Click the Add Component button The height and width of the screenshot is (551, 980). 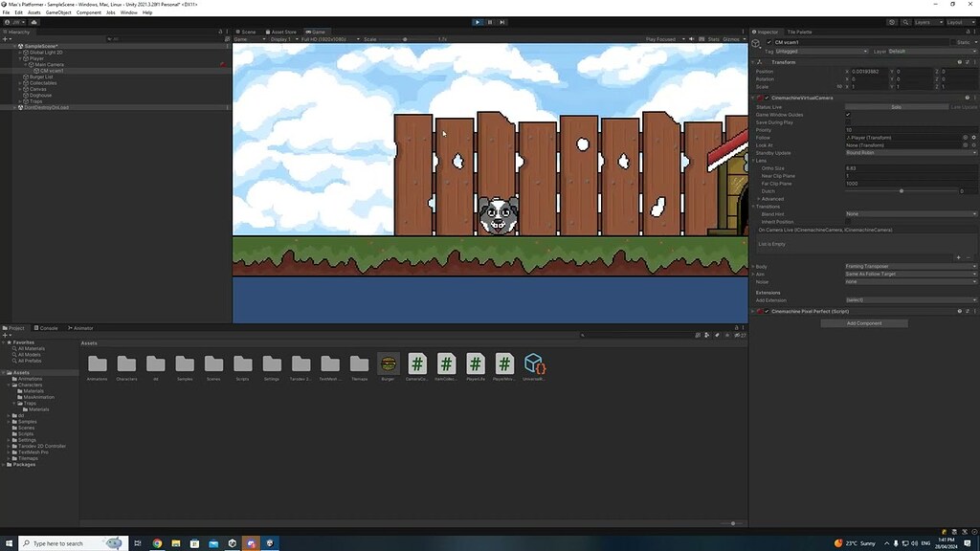(863, 322)
